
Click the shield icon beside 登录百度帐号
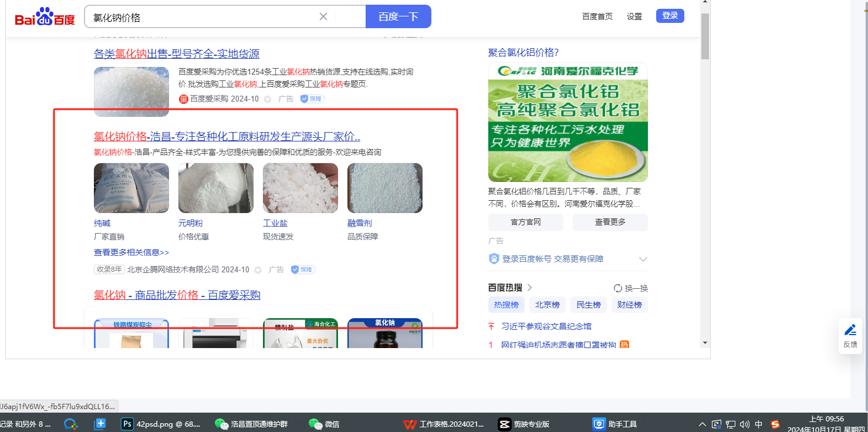coord(494,259)
